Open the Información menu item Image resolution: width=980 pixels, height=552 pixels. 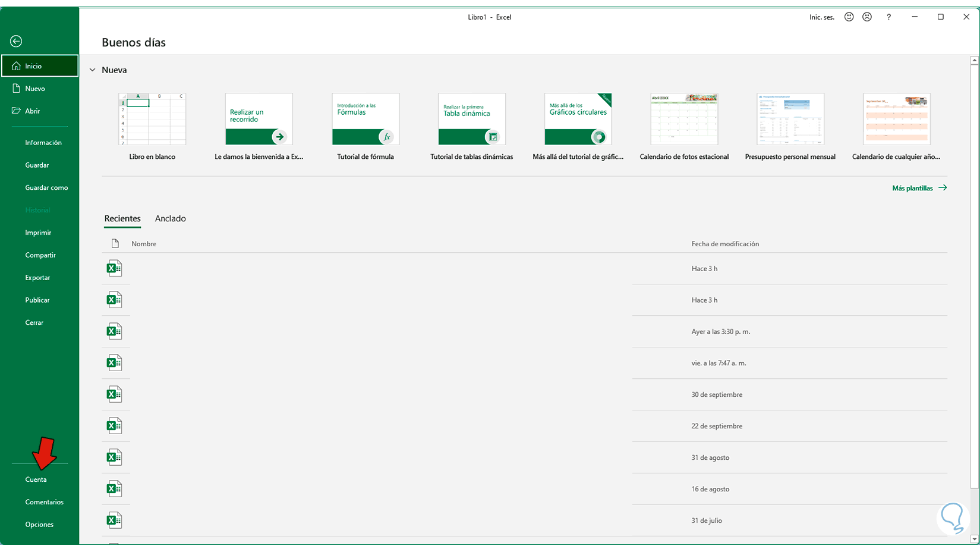(x=43, y=143)
